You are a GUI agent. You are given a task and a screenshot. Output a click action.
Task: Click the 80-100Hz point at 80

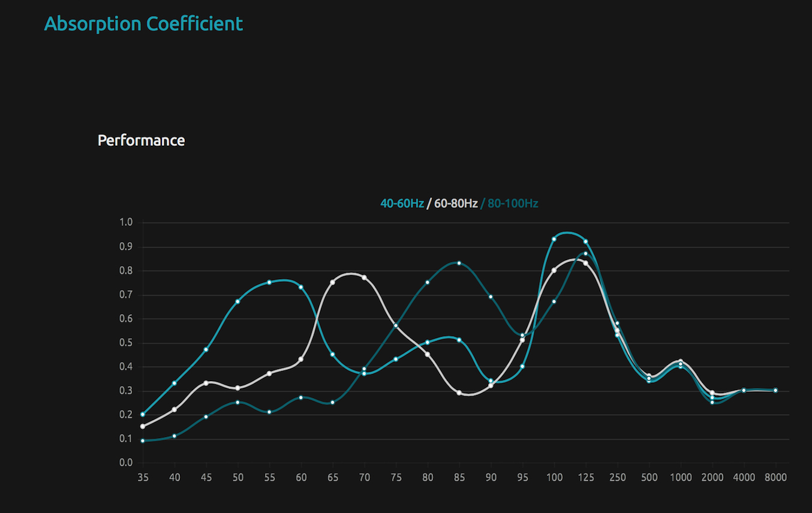[428, 282]
